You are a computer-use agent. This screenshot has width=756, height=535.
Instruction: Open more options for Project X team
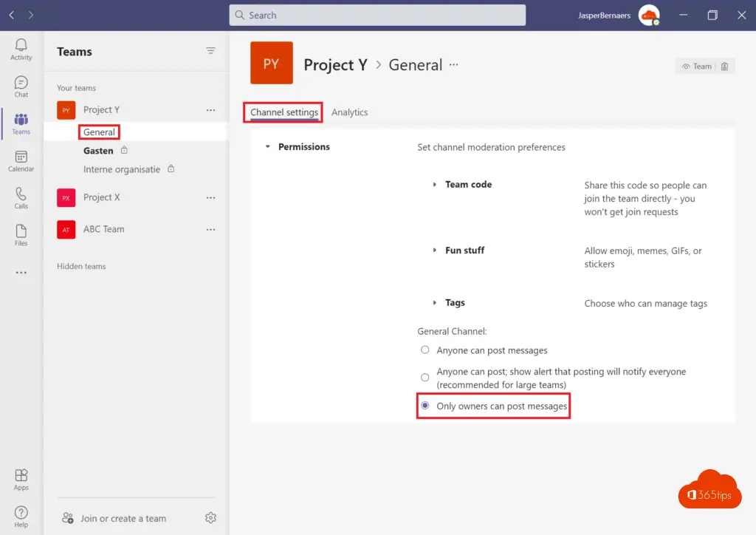click(x=210, y=197)
